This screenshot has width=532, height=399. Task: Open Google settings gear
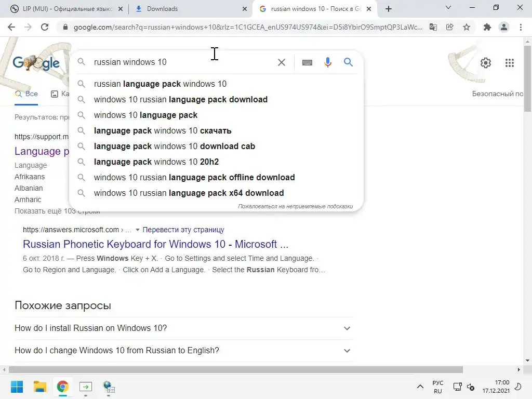[x=486, y=63]
